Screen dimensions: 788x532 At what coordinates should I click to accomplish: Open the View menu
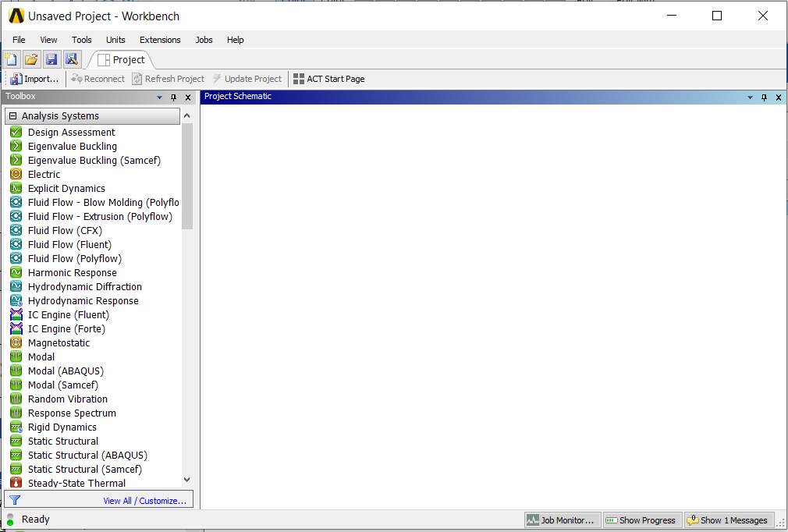(48, 40)
